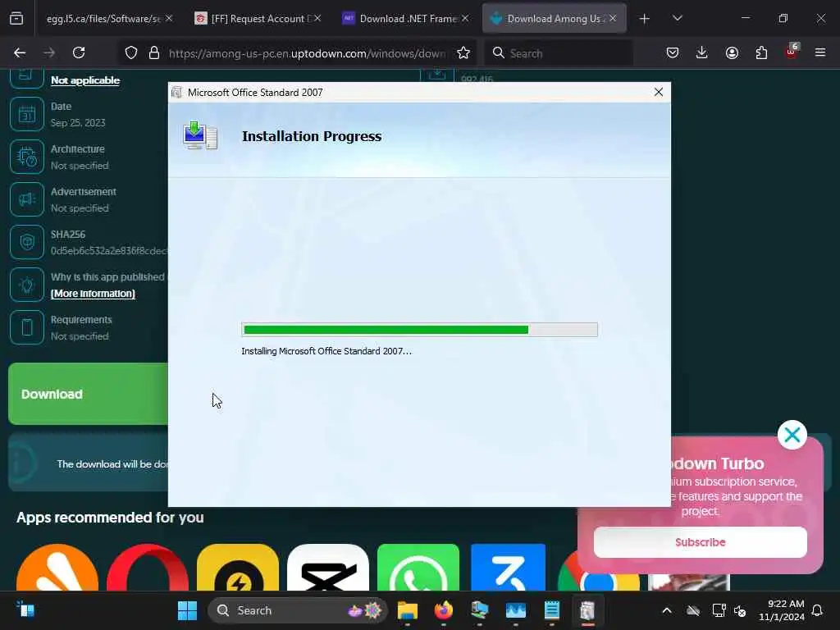Click the Advertisement megaphone icon
This screenshot has height=630, width=840.
click(x=27, y=199)
